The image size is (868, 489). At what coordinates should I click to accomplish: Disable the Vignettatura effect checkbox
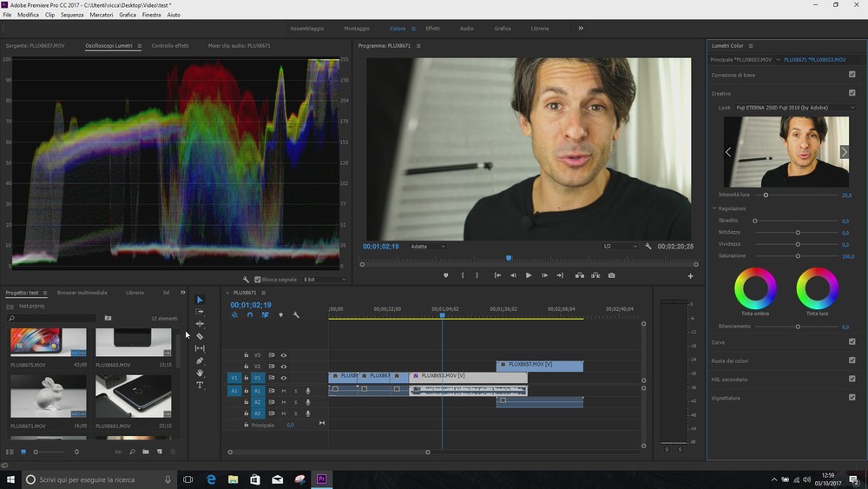[x=852, y=398]
